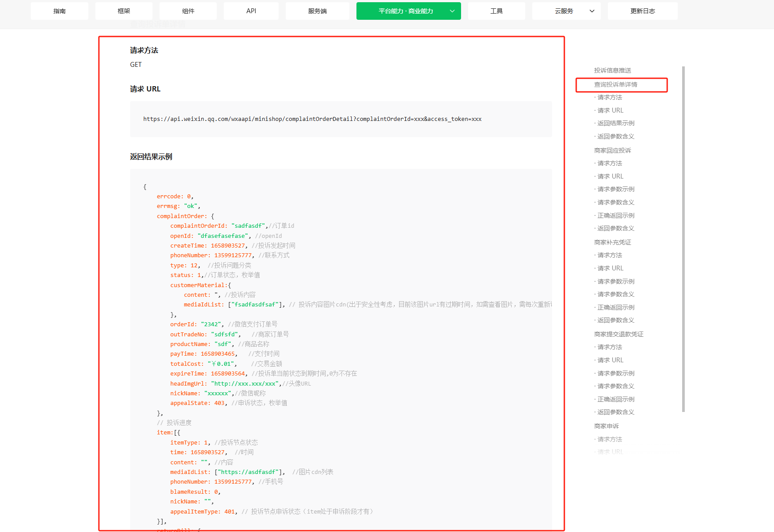The width and height of the screenshot is (774, 532).
Task: Navigate to 商家补充凭证 section in sidebar
Action: point(613,242)
